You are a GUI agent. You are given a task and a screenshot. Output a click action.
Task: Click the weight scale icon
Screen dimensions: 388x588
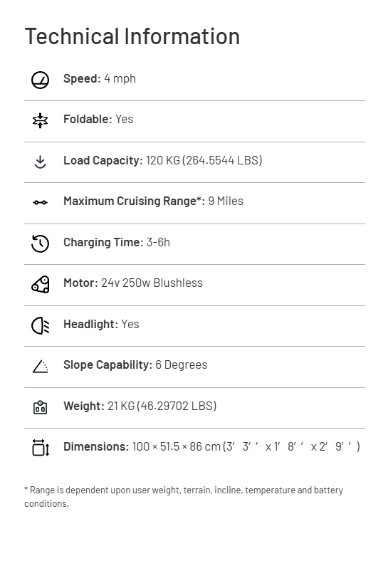click(x=40, y=407)
